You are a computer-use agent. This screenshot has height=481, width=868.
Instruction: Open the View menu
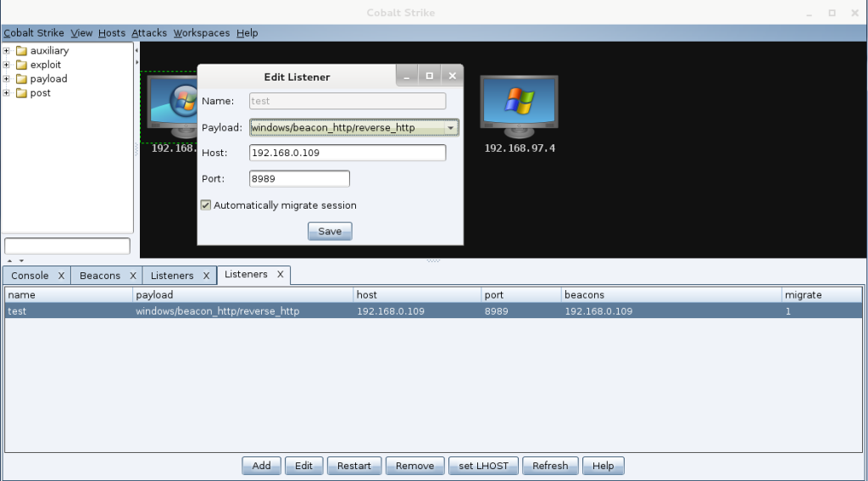(81, 33)
